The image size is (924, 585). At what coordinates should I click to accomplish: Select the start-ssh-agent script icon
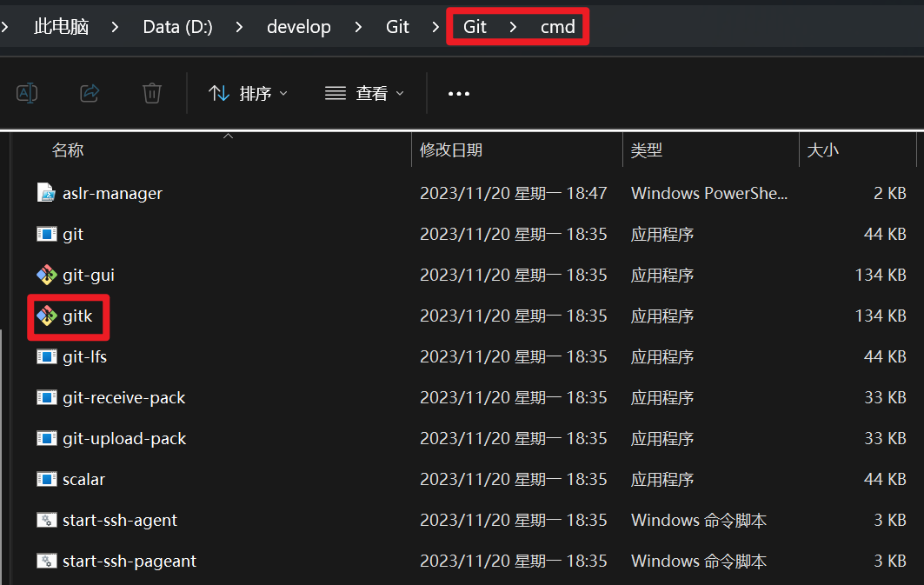[47, 520]
